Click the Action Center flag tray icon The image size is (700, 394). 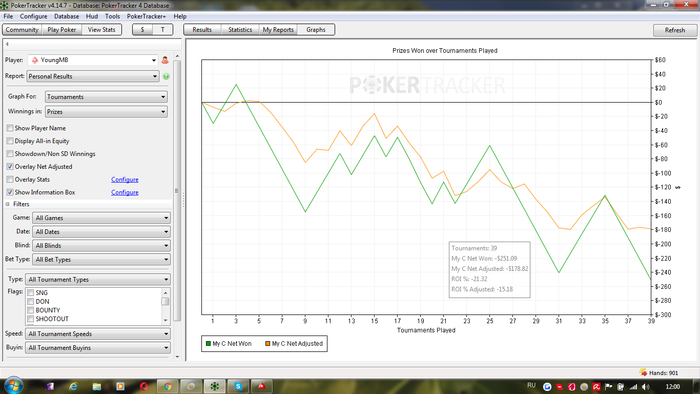(608, 387)
